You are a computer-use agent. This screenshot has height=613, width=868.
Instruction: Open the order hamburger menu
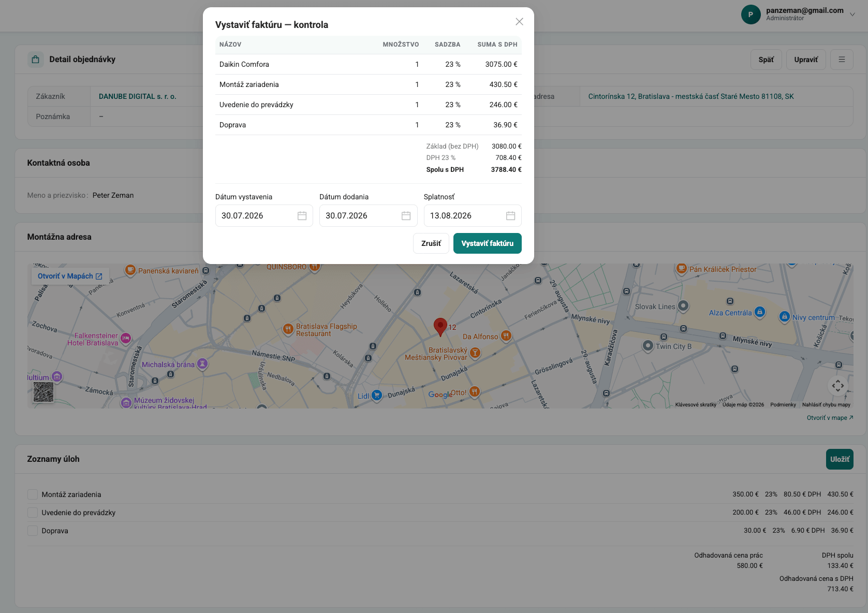point(842,60)
